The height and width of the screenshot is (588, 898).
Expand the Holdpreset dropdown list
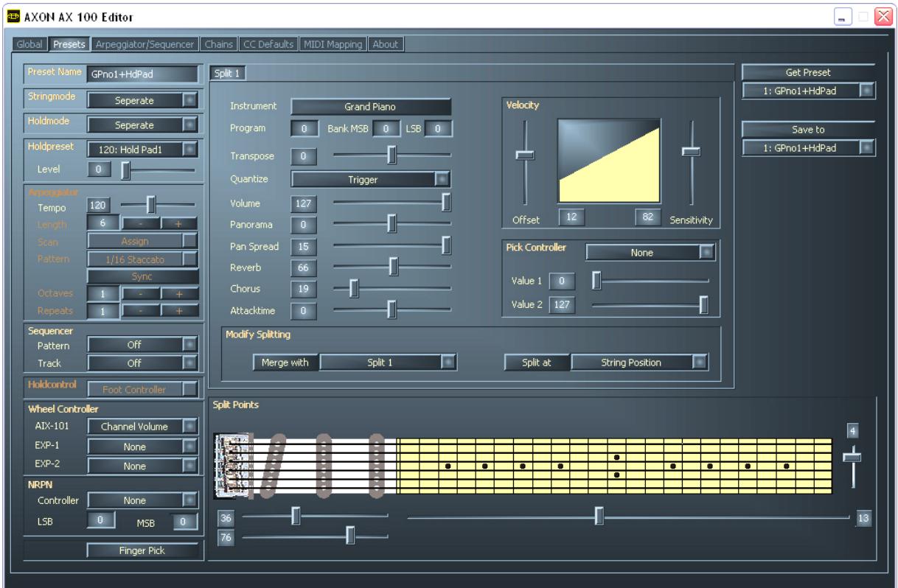tap(143, 150)
